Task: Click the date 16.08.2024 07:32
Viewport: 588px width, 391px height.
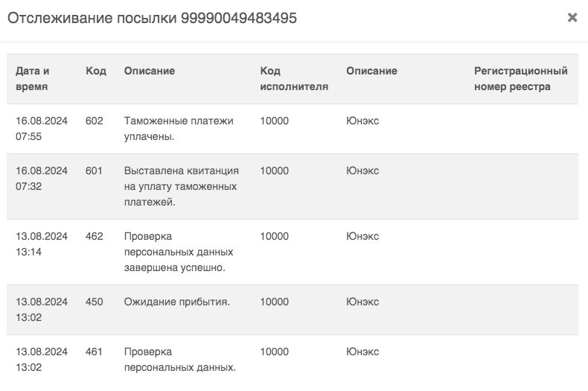Action: (x=42, y=178)
